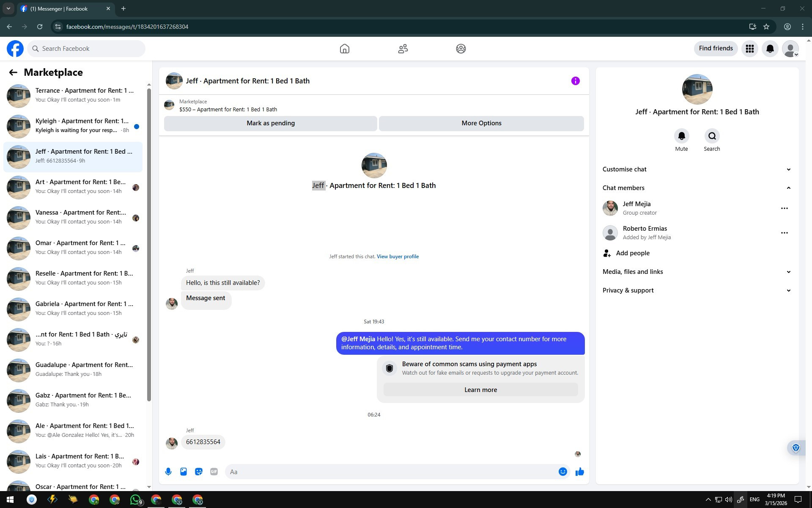Send a voice clip with the microphone icon
Screen dimensions: 812x508
point(168,472)
